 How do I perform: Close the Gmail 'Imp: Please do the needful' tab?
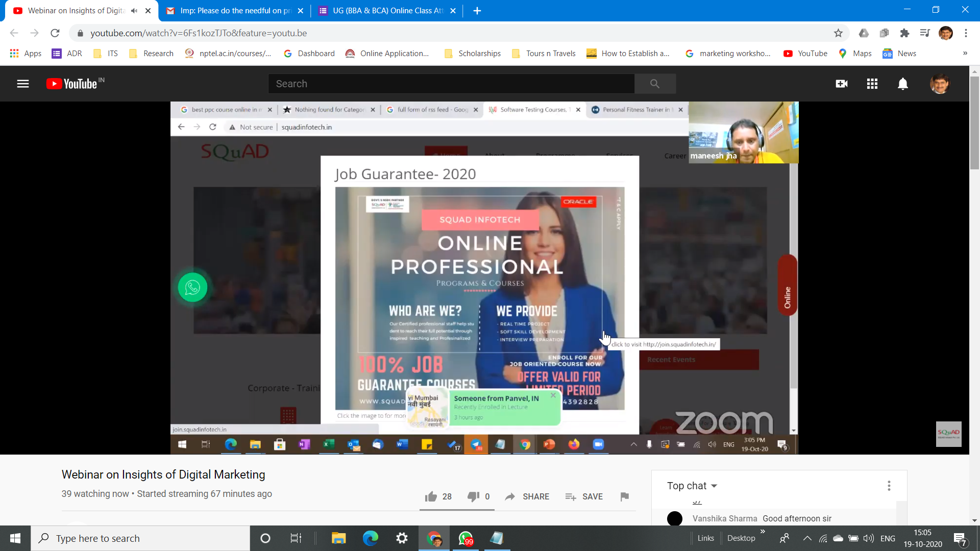click(x=301, y=11)
